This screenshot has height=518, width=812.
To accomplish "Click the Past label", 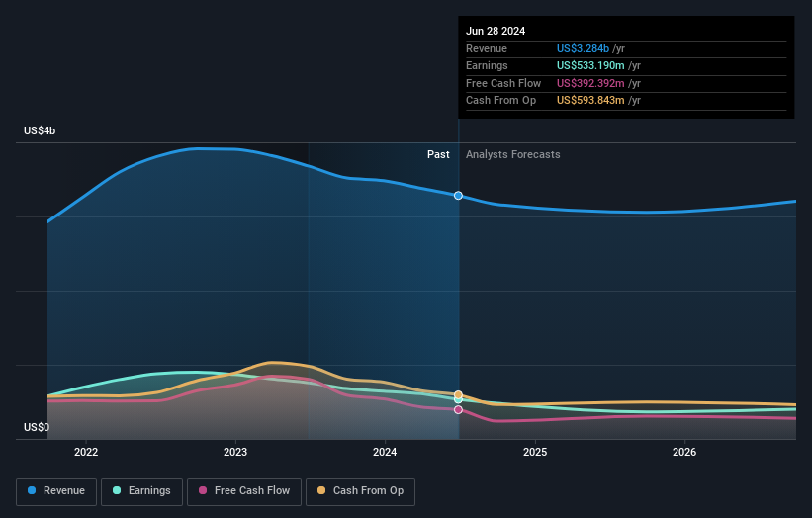I will (x=438, y=154).
